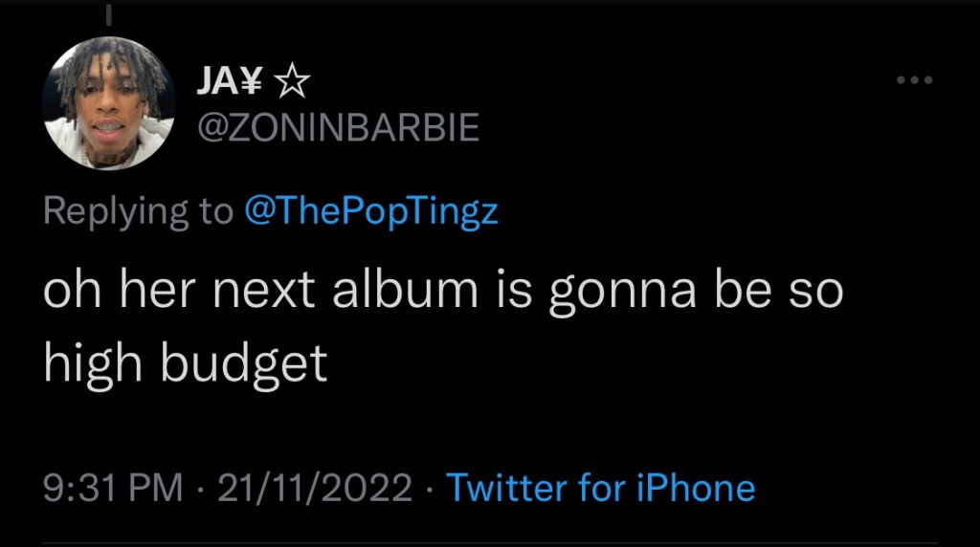This screenshot has width=980, height=547.
Task: Select the 21/11/2022 date text
Action: point(314,488)
